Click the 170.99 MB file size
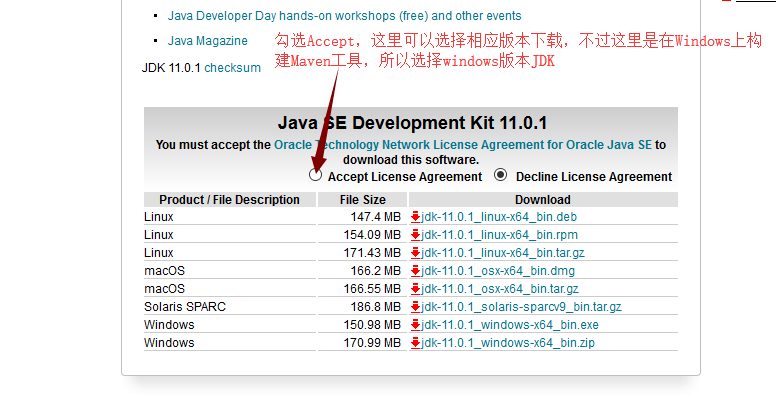 point(372,343)
